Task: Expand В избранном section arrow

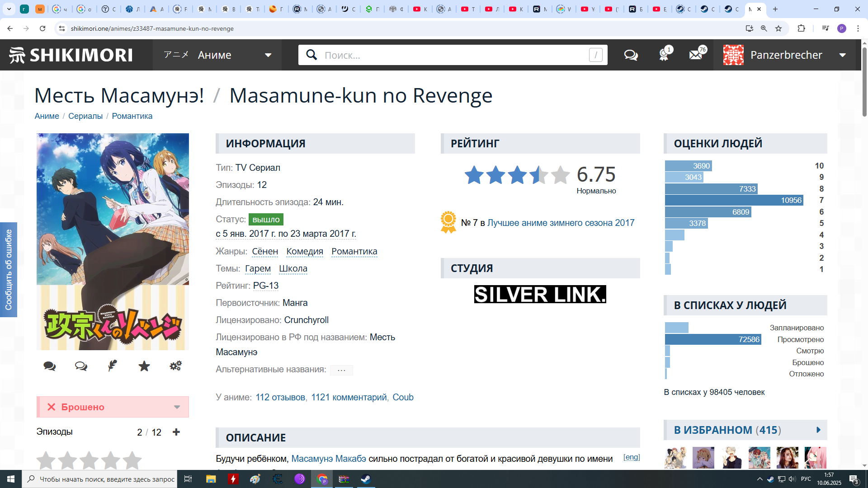Action: pos(818,430)
